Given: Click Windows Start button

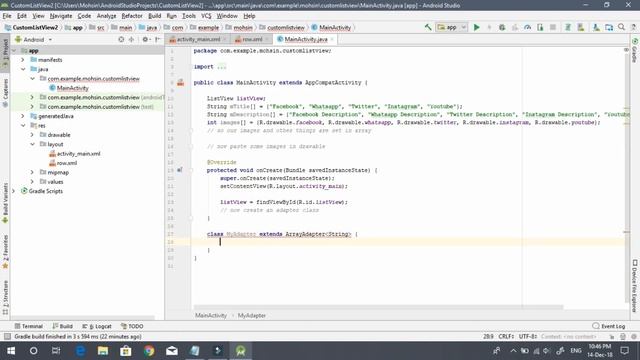Looking at the screenshot, I should pos(11,351).
